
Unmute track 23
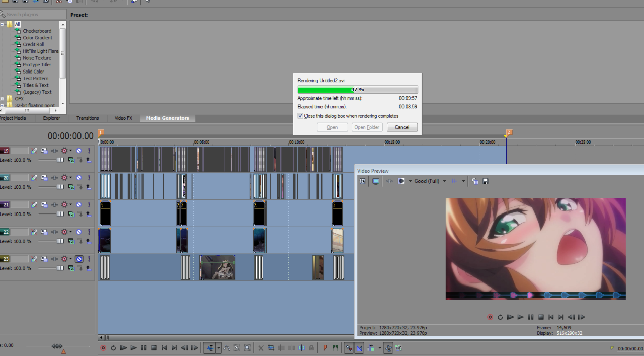79,259
